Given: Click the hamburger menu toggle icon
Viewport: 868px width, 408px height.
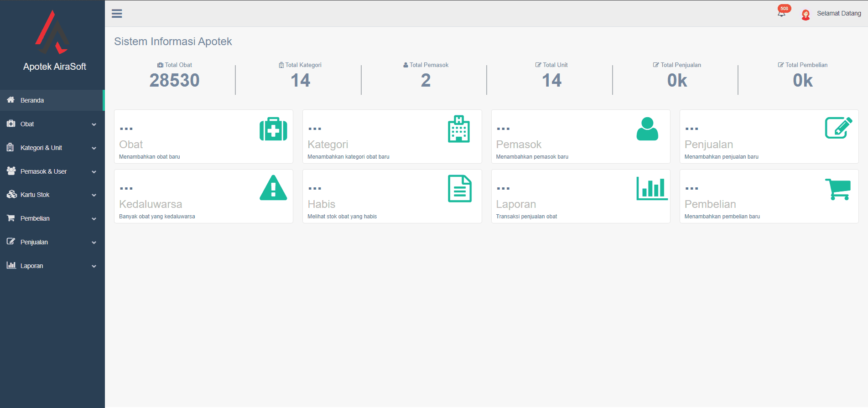Looking at the screenshot, I should [x=117, y=14].
